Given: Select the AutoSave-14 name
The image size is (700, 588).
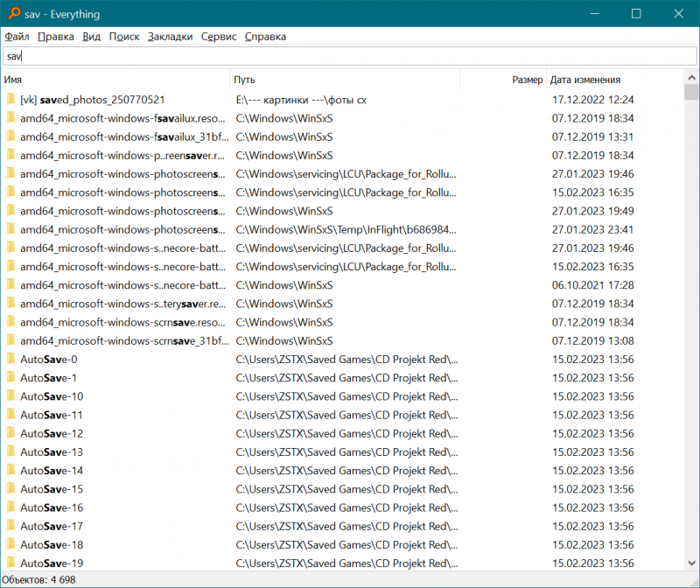Looking at the screenshot, I should tap(52, 471).
